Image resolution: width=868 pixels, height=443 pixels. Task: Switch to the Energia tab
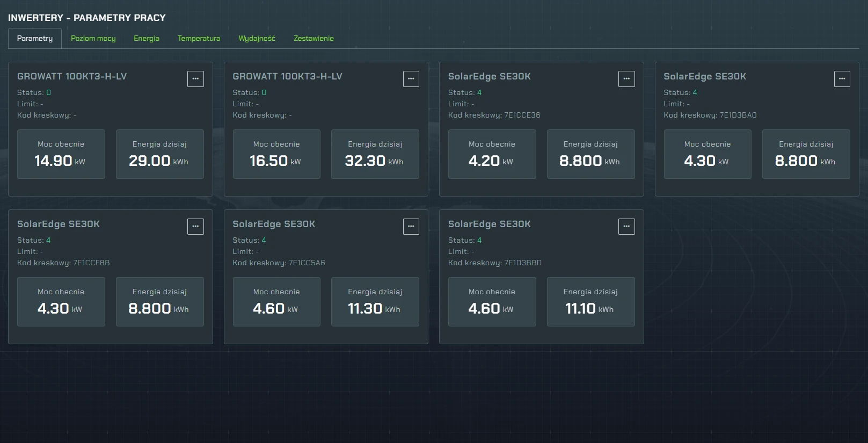pos(147,38)
